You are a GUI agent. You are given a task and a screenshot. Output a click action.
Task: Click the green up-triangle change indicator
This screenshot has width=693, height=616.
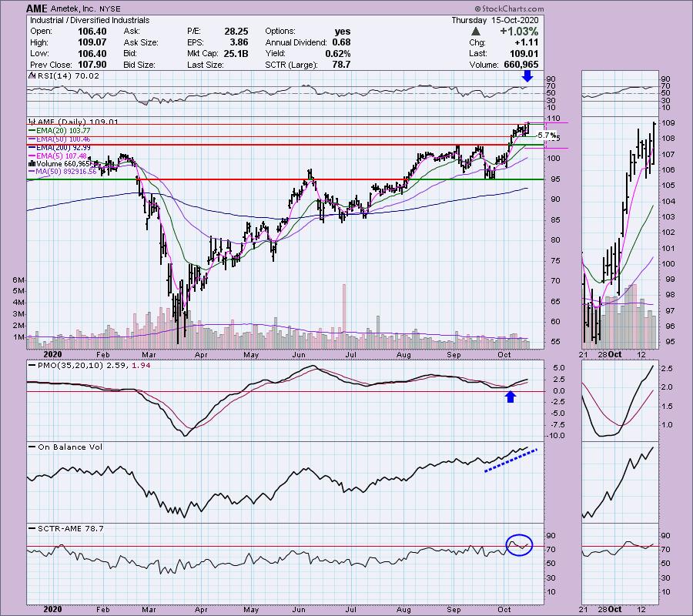pos(476,32)
